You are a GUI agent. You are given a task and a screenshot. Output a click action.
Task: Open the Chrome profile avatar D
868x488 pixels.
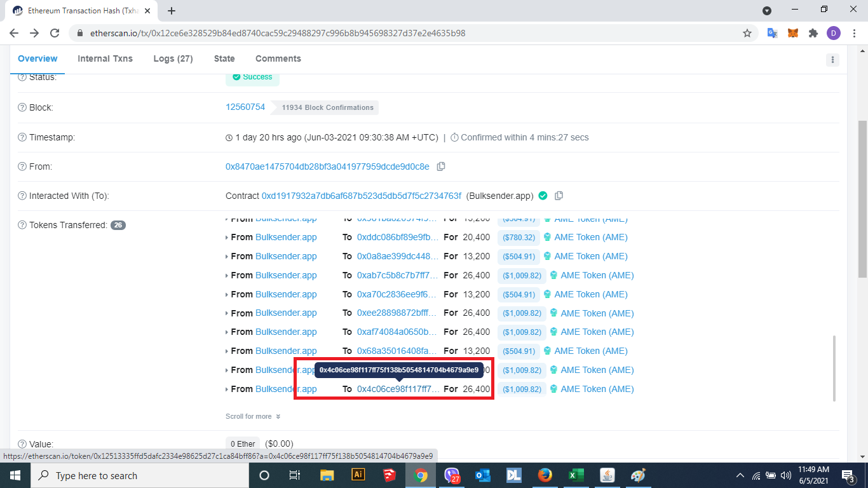(x=834, y=33)
